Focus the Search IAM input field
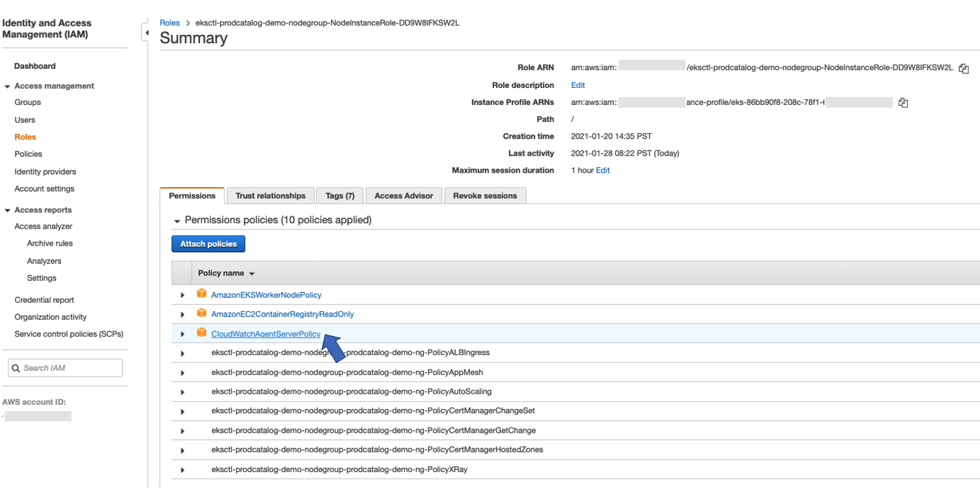Viewport: 980px width, 491px height. 65,368
